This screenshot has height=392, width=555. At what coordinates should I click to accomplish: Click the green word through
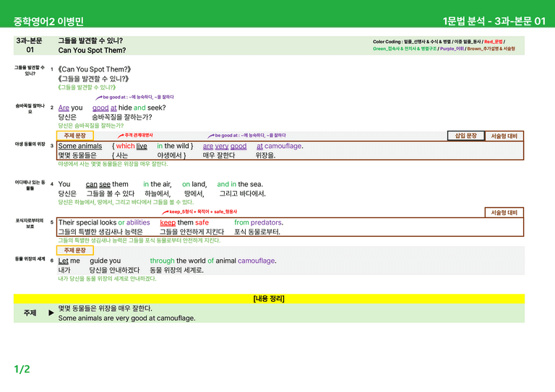point(162,261)
